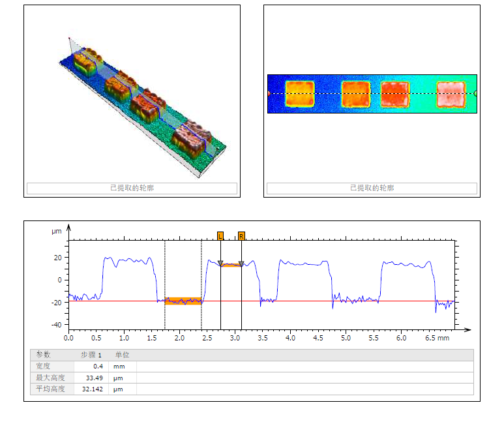Click the orange reference band on baseline
The image size is (504, 422).
(183, 301)
